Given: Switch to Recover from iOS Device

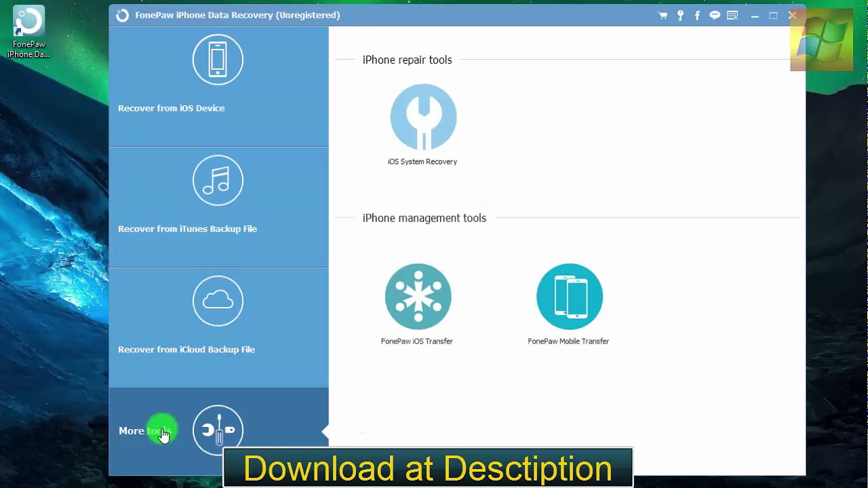Looking at the screenshot, I should tap(219, 86).
